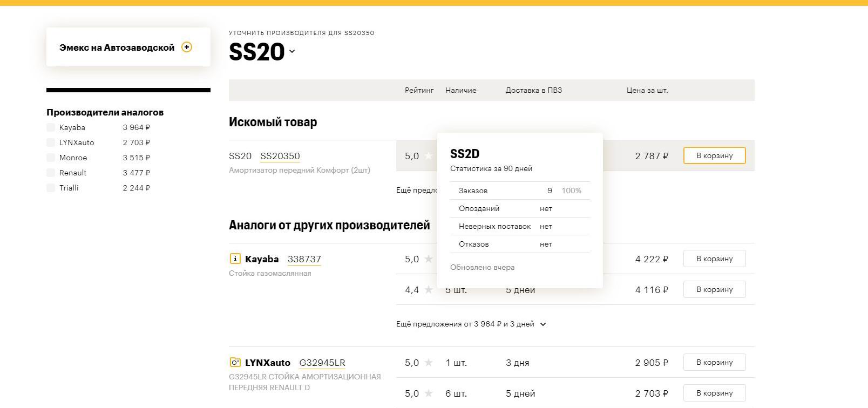868x408 pixels.
Task: Check the Kayaba manufacturer filter
Action: click(x=51, y=127)
